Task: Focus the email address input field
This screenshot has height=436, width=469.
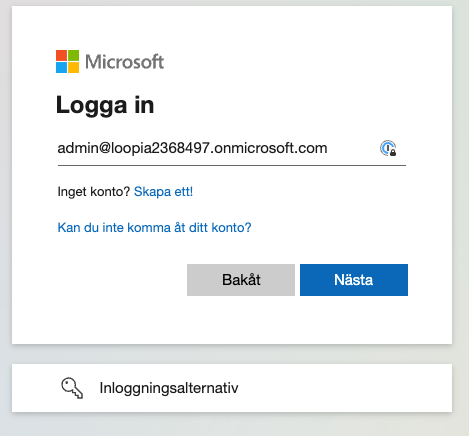Action: pyautogui.click(x=232, y=148)
